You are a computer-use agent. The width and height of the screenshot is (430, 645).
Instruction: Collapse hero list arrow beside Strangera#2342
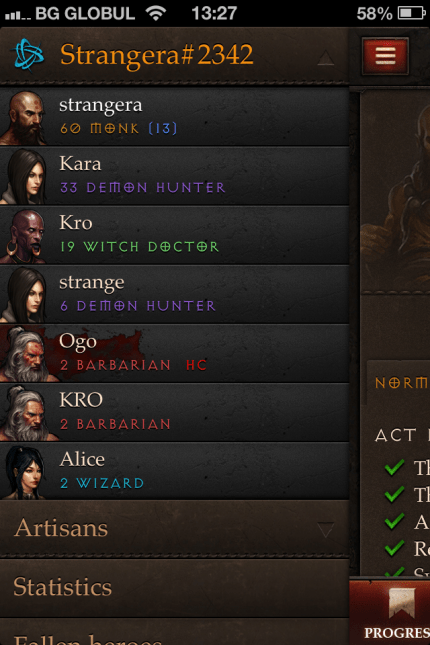(x=326, y=58)
